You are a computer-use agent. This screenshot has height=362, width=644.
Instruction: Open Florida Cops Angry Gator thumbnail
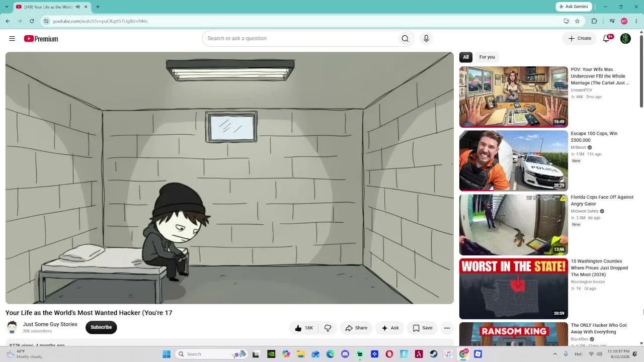pyautogui.click(x=514, y=225)
